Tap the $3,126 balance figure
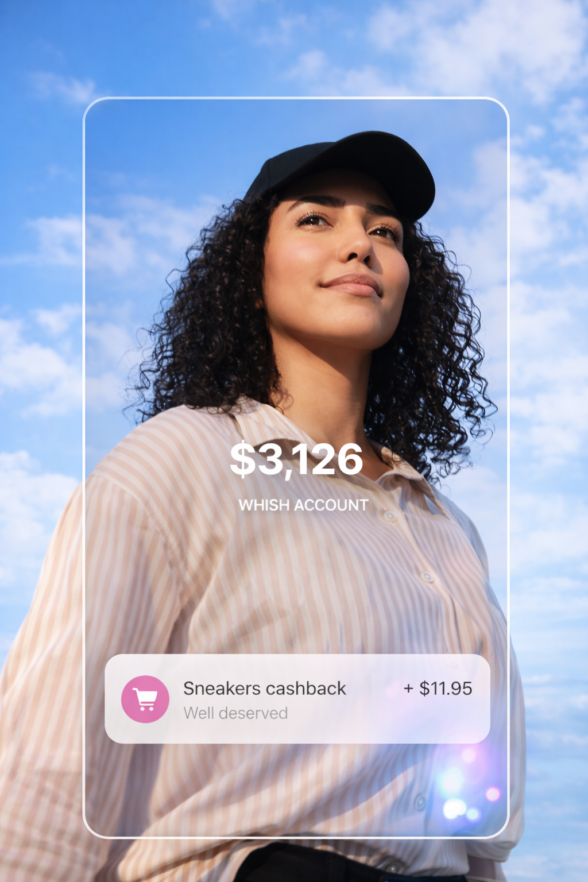The height and width of the screenshot is (882, 588). coord(296,459)
